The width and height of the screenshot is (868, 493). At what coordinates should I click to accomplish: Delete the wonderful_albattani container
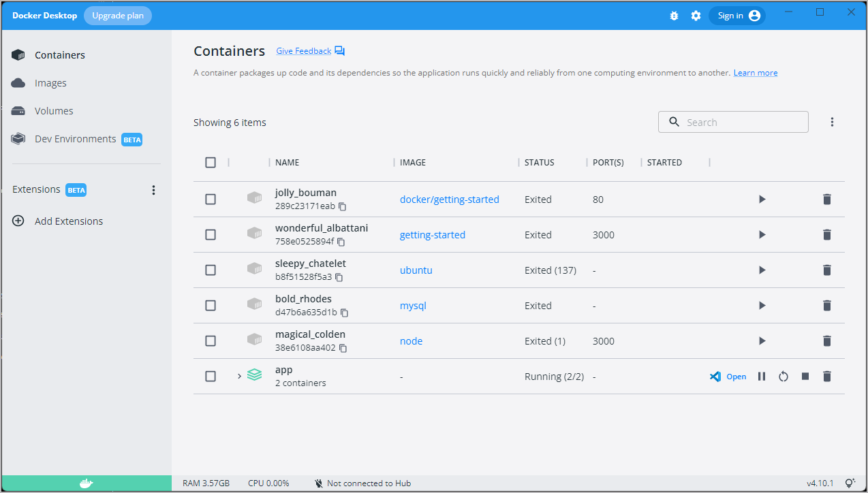click(x=827, y=235)
